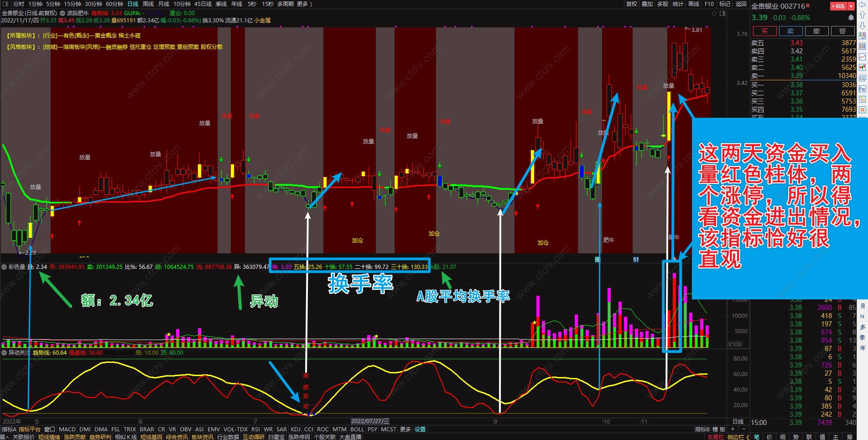868x440 pixels.
Task: Open the 复权 adjustment menu
Action: tap(632, 4)
